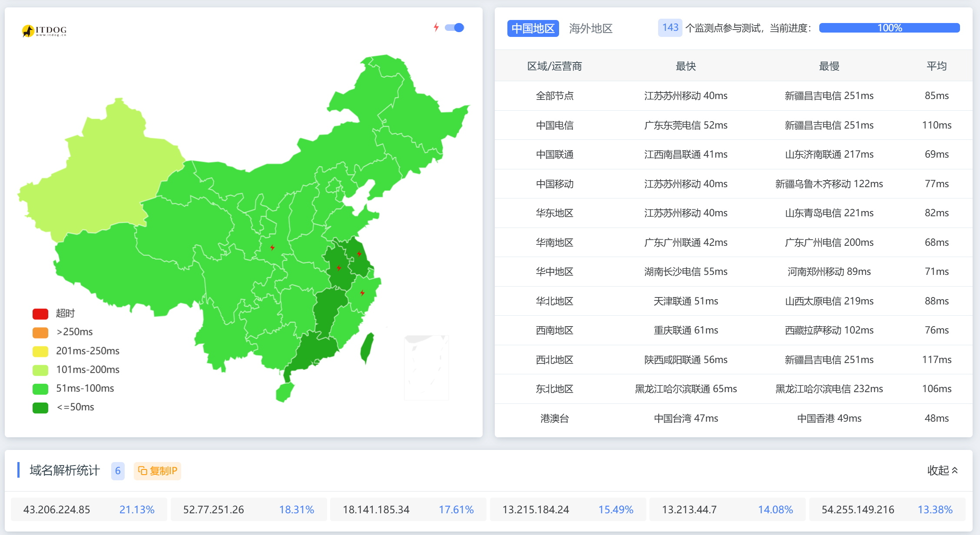The height and width of the screenshot is (535, 980).
Task: Collapse the section with 收起
Action: pyautogui.click(x=943, y=470)
